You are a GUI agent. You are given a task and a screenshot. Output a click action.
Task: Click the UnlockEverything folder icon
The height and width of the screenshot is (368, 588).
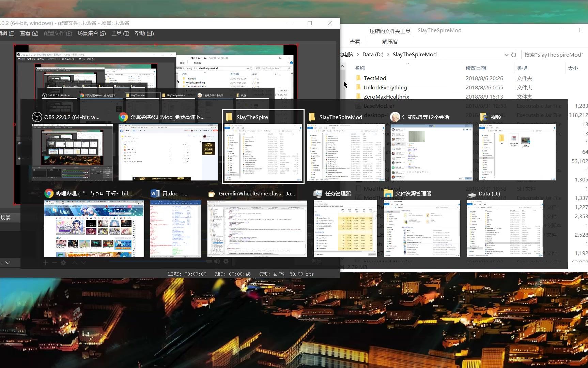(x=358, y=87)
